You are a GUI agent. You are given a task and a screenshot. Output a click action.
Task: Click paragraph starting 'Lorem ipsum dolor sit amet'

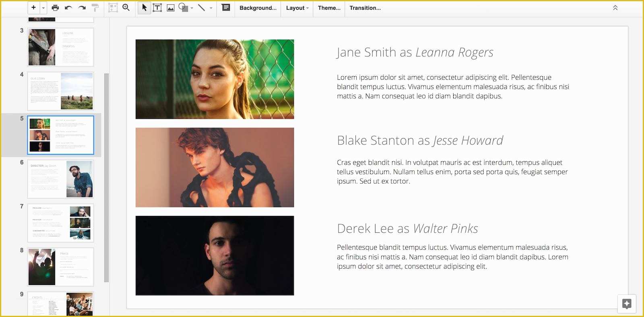[453, 87]
